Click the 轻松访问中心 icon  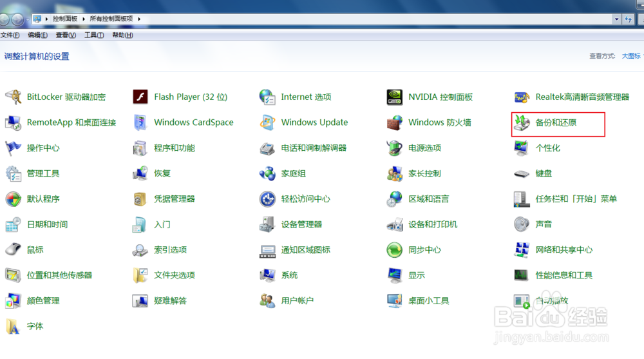pos(267,199)
